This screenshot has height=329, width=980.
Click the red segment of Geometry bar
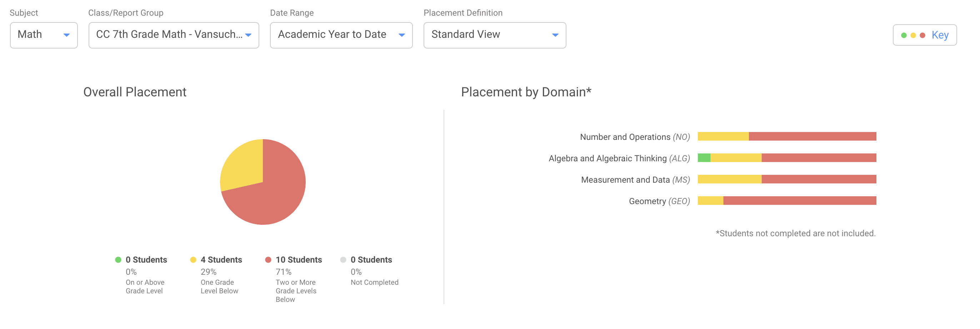coord(799,201)
